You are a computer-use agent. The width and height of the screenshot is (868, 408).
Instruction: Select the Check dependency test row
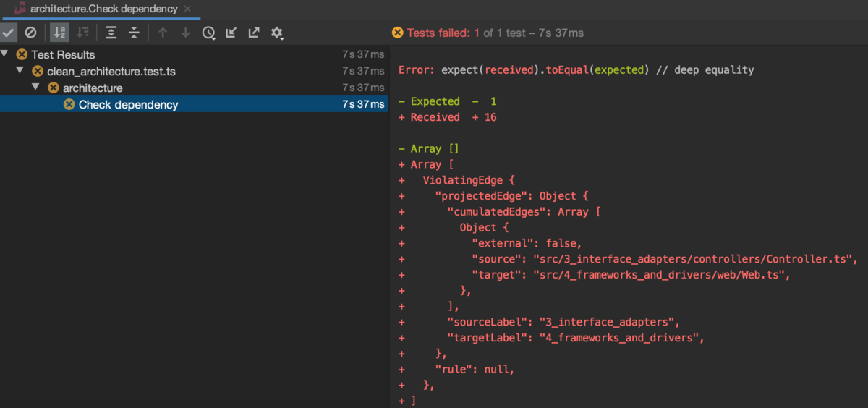(194, 104)
